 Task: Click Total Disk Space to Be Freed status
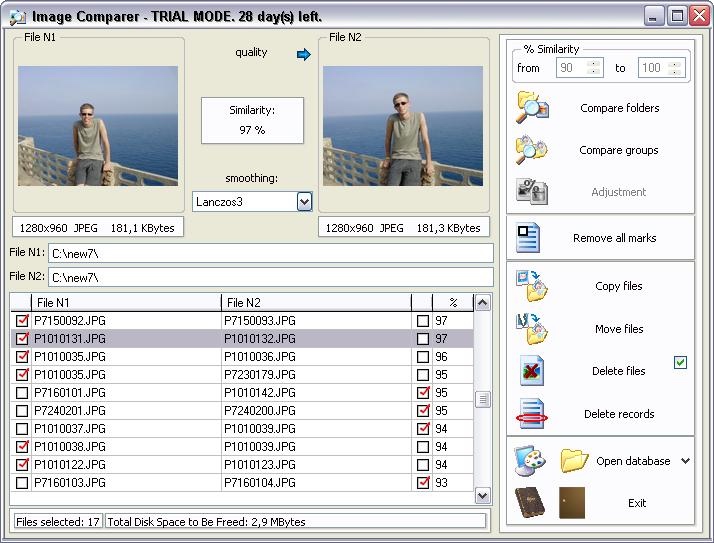pyautogui.click(x=296, y=522)
